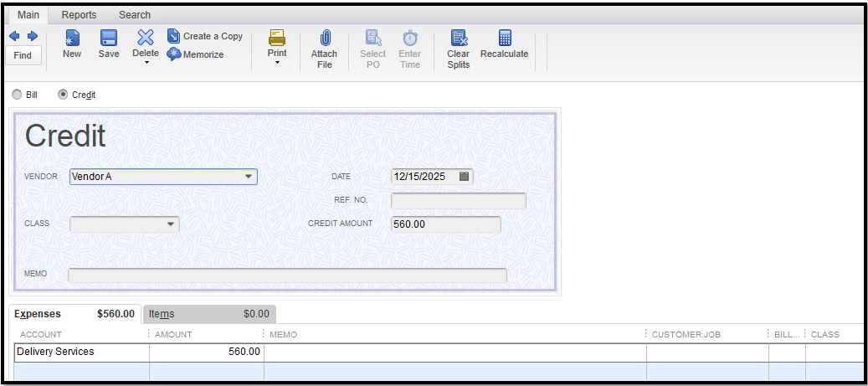Open the Class dropdown in header
The width and height of the screenshot is (868, 386).
[x=171, y=224]
